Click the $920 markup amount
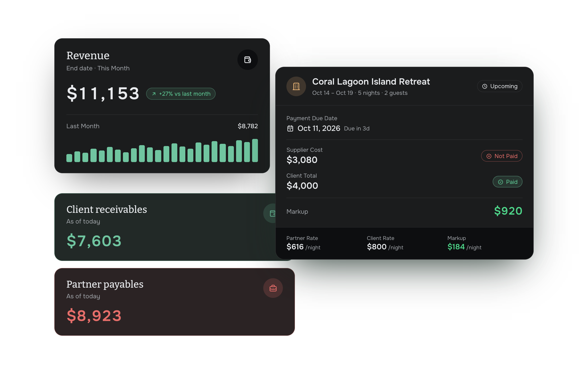The image size is (588, 374). point(508,211)
